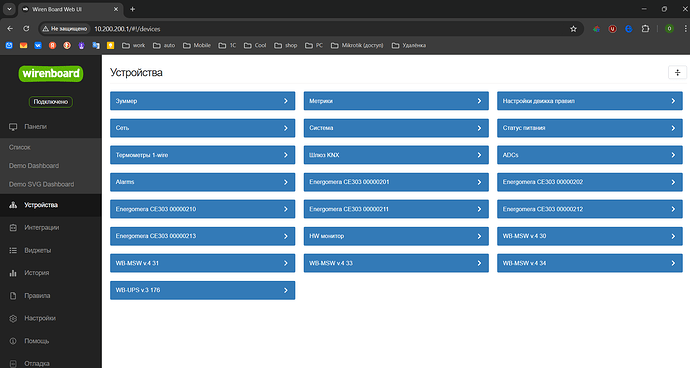
Task: Go back in browser
Action: (x=10, y=29)
